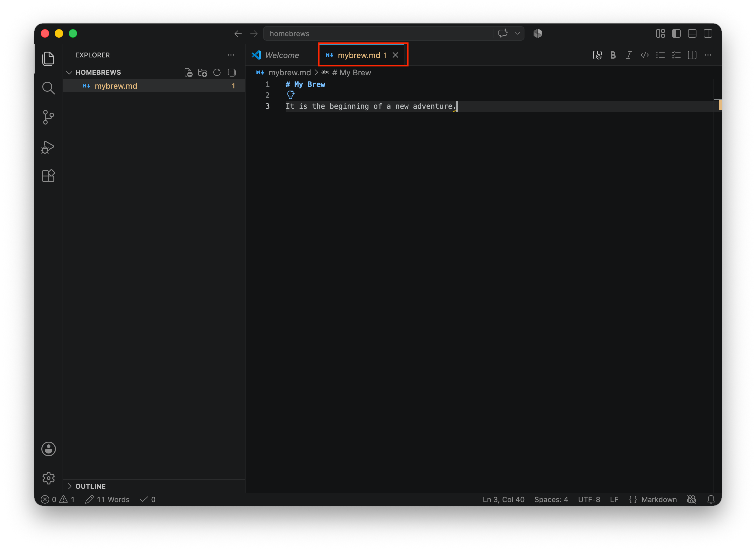The image size is (756, 551).
Task: Toggle task checklist formatting
Action: click(676, 55)
